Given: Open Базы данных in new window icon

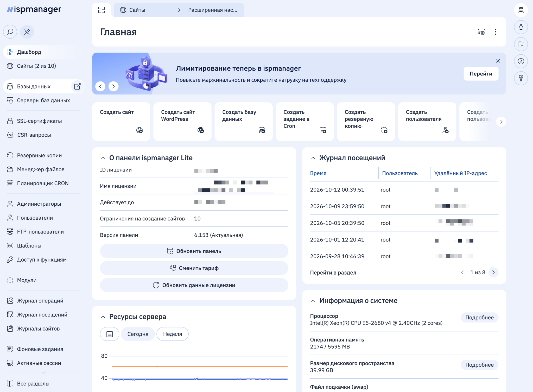Looking at the screenshot, I should coord(77,86).
